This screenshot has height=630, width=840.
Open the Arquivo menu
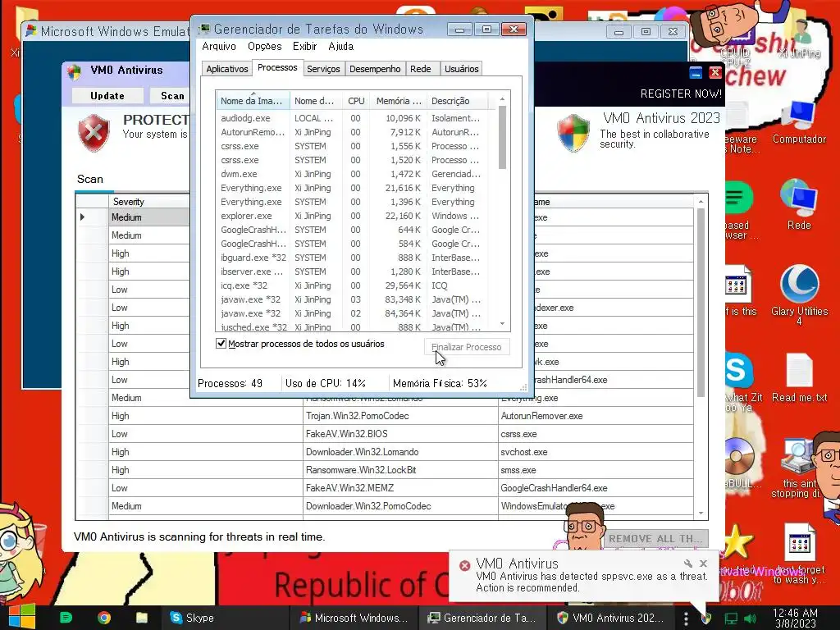[x=218, y=46]
